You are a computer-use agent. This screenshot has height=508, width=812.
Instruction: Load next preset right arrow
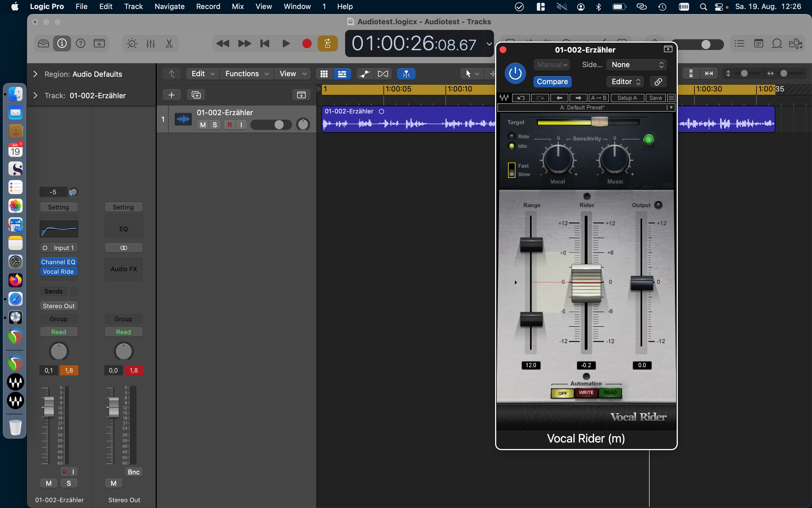point(578,98)
